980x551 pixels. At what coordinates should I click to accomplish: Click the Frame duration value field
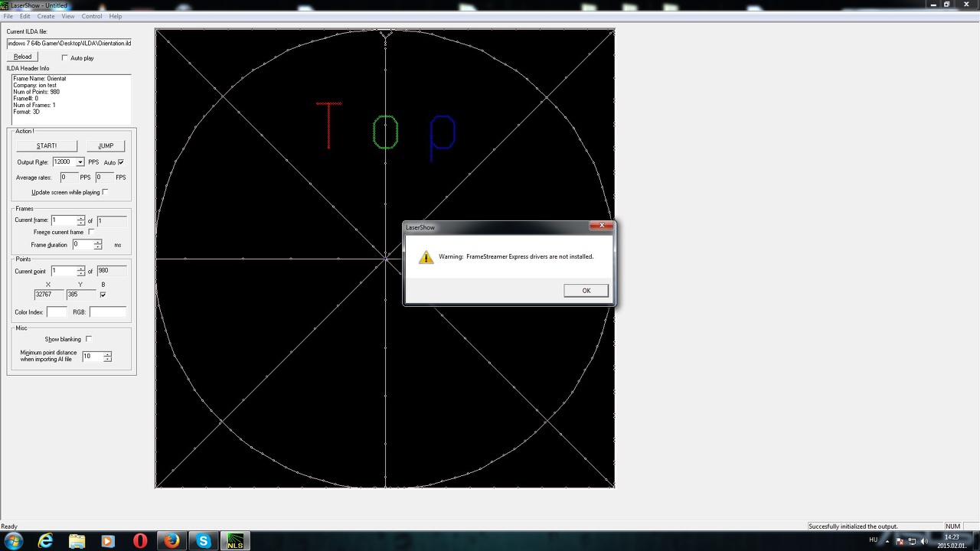(83, 245)
